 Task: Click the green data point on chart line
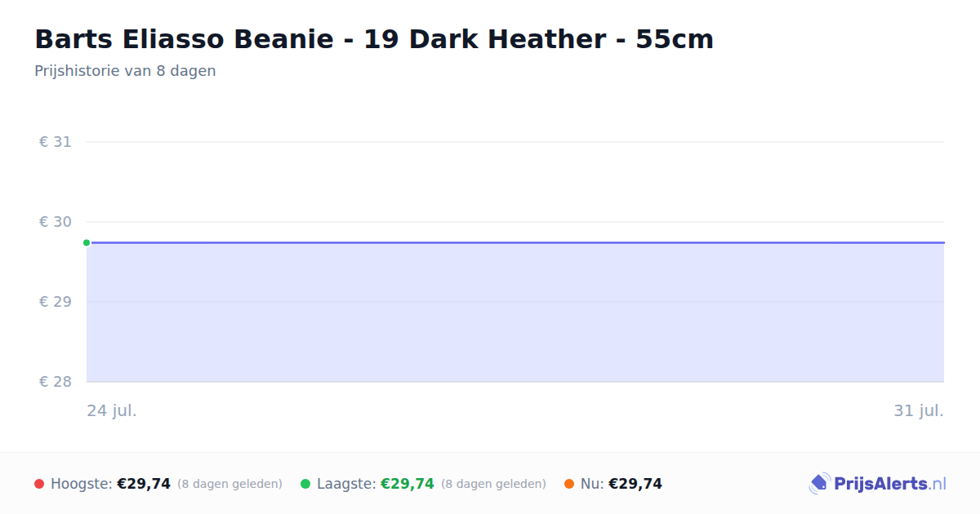coord(87,242)
